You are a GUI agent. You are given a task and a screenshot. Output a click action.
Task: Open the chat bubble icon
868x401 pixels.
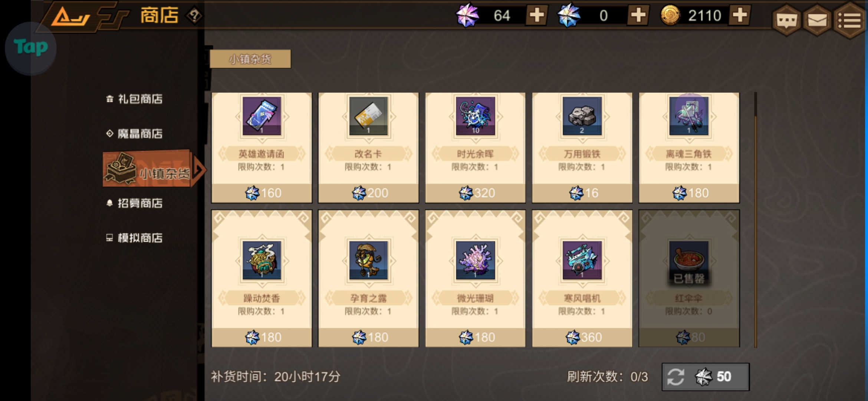point(786,20)
